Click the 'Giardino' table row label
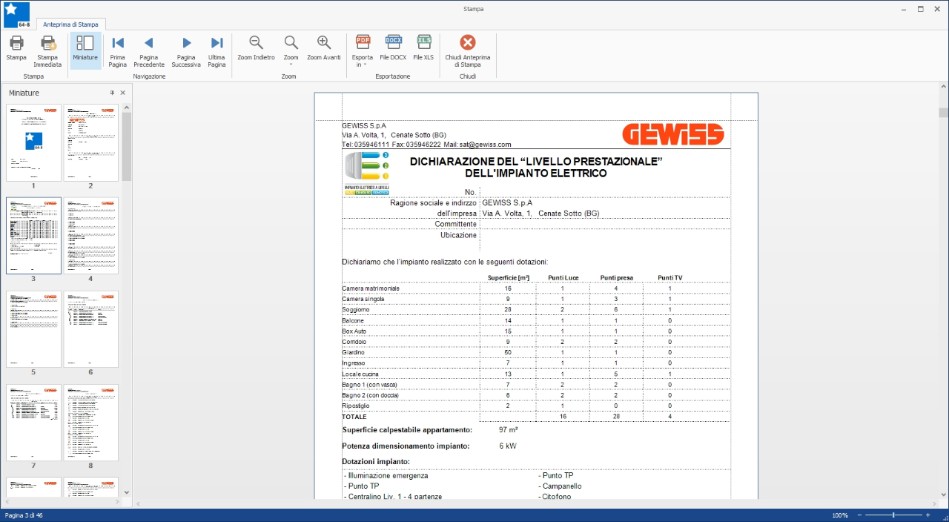Screen dimensions: 949x522 pos(353,352)
